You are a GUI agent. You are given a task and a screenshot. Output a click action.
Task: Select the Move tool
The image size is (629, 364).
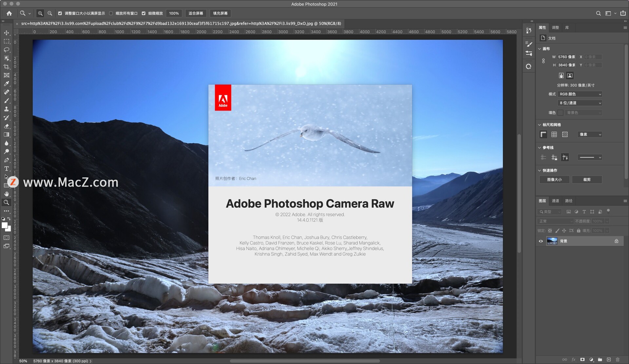(7, 33)
